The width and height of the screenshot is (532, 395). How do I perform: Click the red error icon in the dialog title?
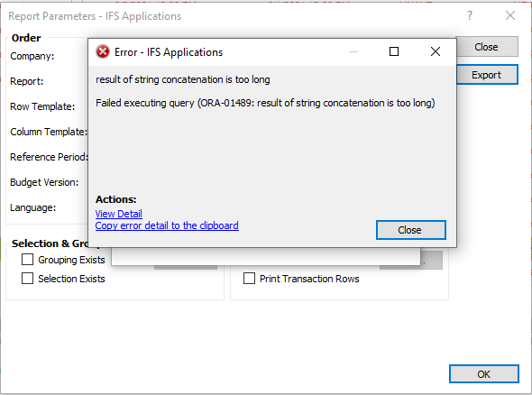point(103,52)
